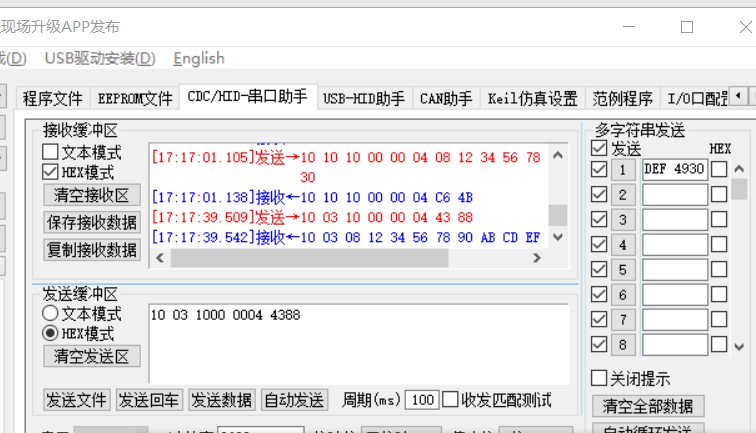The image size is (756, 433).
Task: Open the USB驱动安装(D) menu
Action: click(x=100, y=58)
